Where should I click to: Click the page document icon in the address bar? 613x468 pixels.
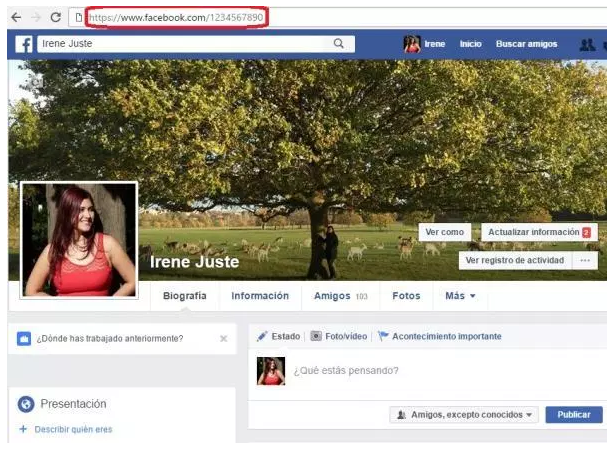point(79,17)
